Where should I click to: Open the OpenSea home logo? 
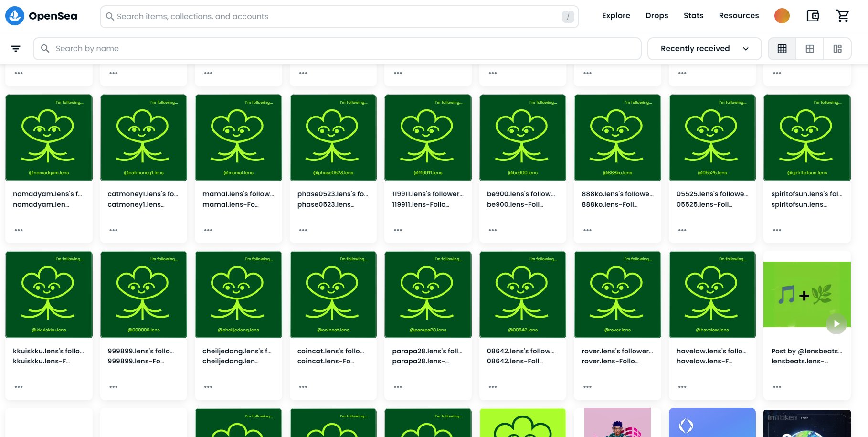41,16
